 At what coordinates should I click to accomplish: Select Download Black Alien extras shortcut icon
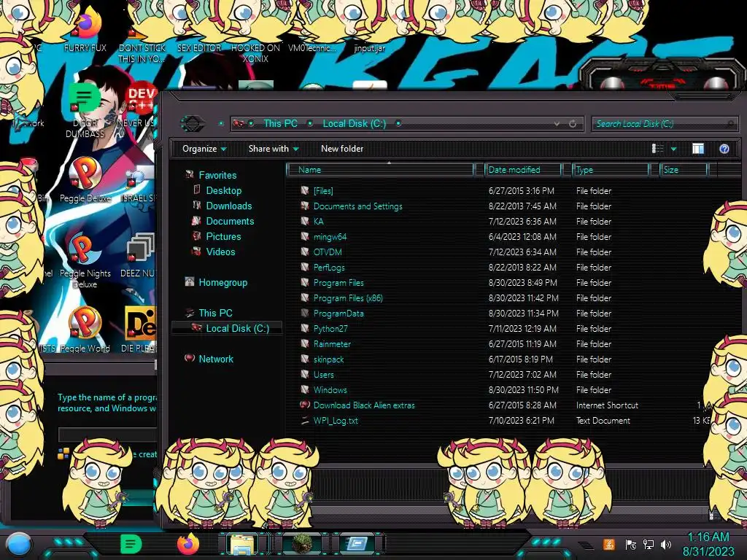(x=305, y=405)
